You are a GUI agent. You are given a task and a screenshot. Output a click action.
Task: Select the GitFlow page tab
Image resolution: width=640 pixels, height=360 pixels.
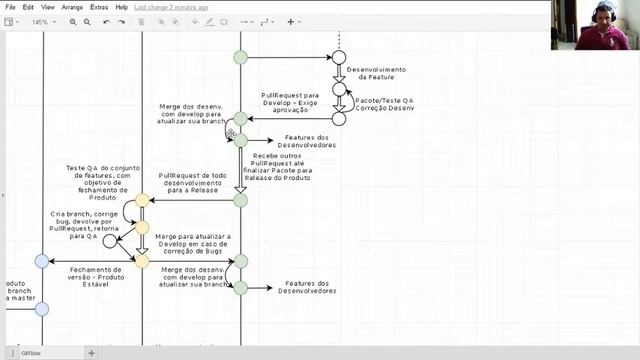(x=31, y=353)
